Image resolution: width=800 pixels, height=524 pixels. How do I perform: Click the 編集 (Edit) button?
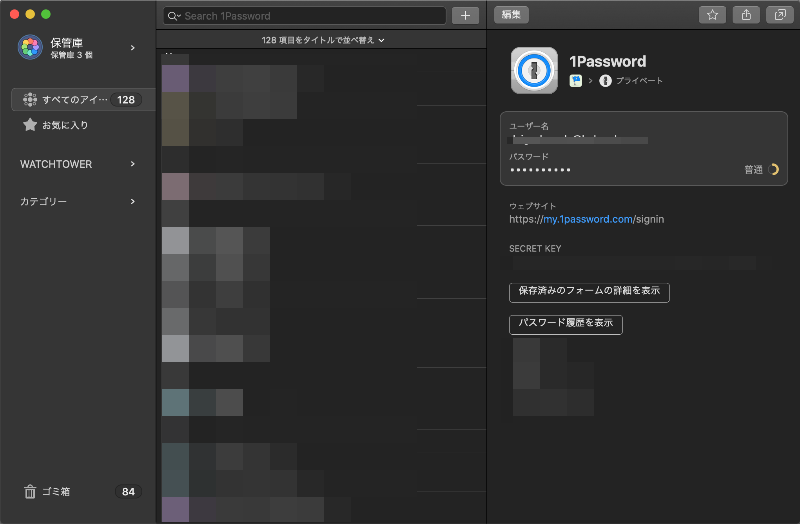(511, 15)
